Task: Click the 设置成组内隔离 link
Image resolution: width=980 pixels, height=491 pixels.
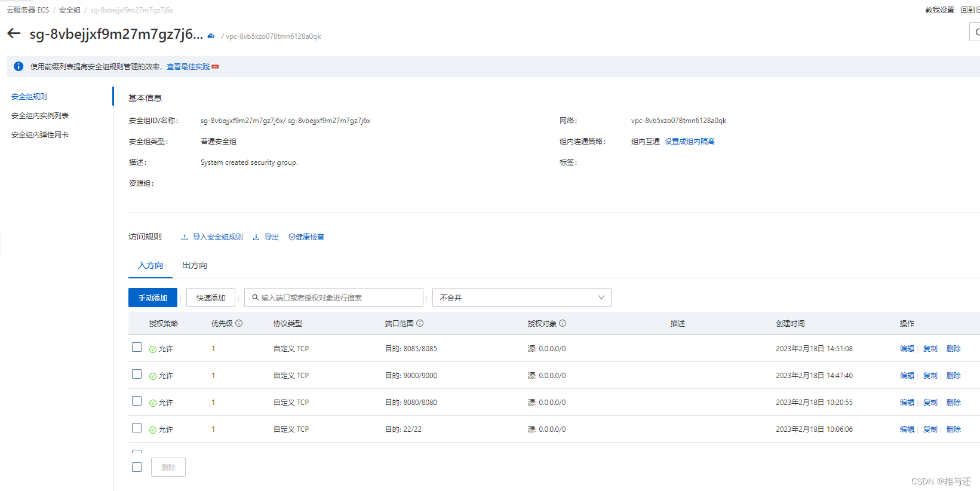Action: (x=690, y=142)
